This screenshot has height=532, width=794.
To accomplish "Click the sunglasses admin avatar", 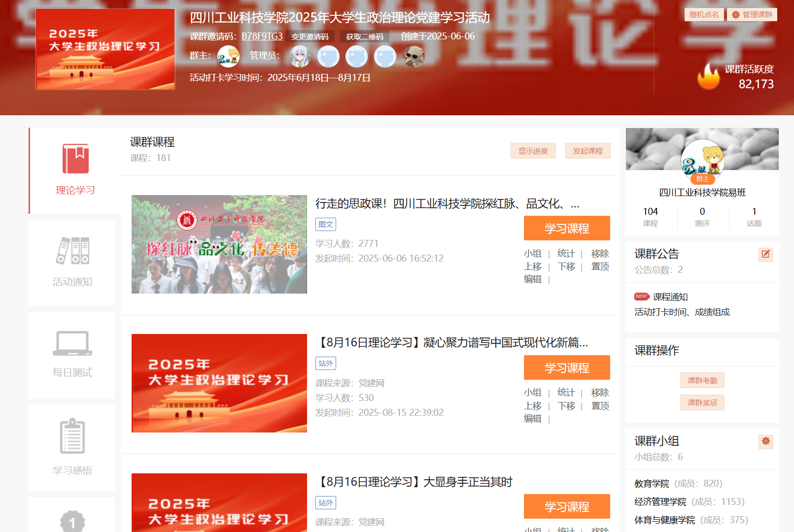I will (x=414, y=56).
